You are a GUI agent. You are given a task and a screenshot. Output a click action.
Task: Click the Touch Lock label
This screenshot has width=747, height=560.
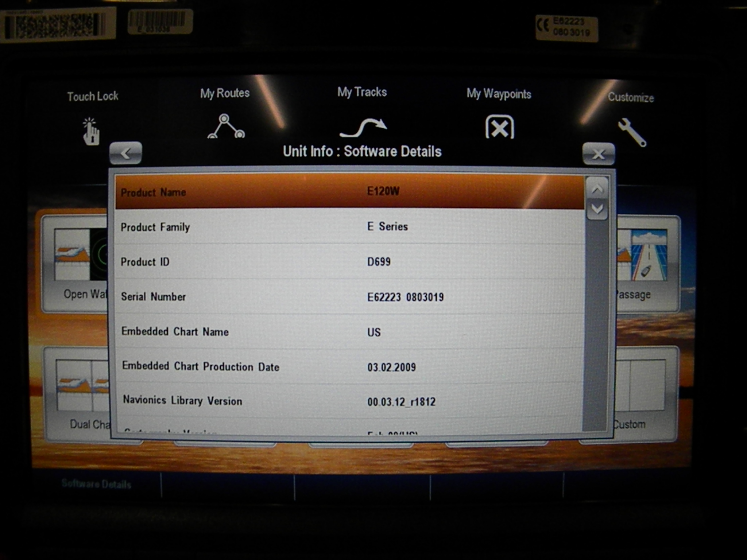coord(93,96)
